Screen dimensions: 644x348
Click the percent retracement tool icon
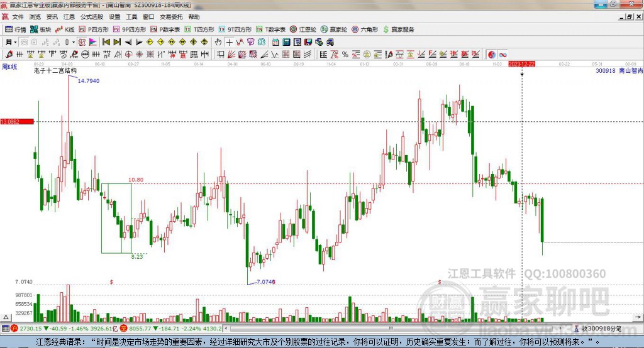345,55
